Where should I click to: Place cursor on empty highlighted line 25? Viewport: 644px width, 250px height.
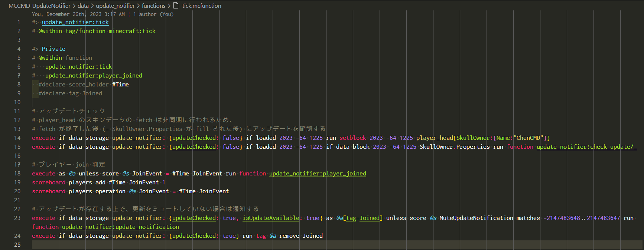(x=337, y=245)
